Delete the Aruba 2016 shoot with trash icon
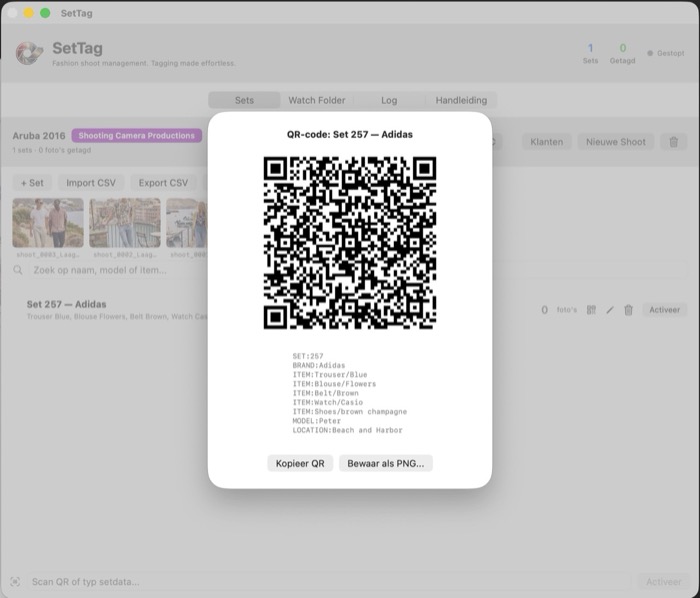The image size is (700, 598). [674, 142]
